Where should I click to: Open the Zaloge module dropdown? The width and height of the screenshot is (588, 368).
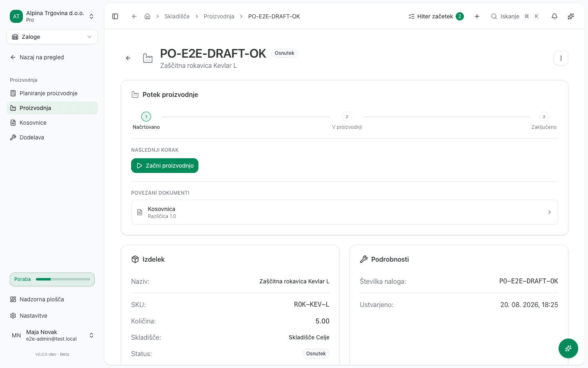(52, 37)
